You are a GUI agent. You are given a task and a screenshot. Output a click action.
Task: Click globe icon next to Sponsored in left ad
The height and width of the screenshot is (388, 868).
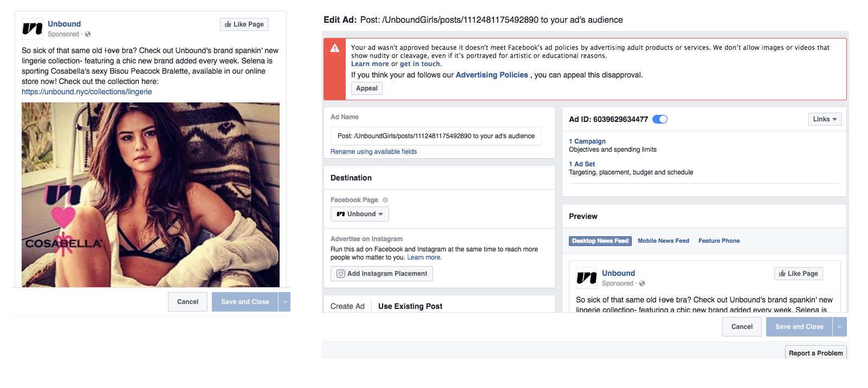[x=88, y=34]
